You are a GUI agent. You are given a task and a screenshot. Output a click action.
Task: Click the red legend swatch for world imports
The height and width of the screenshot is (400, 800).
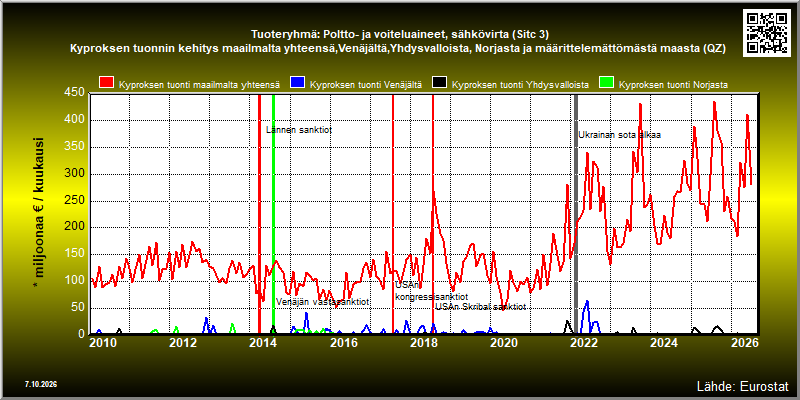pyautogui.click(x=107, y=83)
